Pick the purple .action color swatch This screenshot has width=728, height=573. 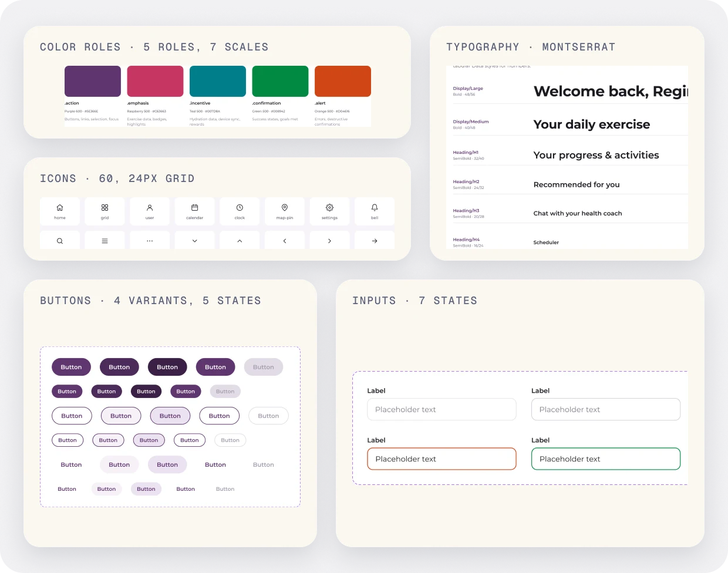tap(93, 81)
